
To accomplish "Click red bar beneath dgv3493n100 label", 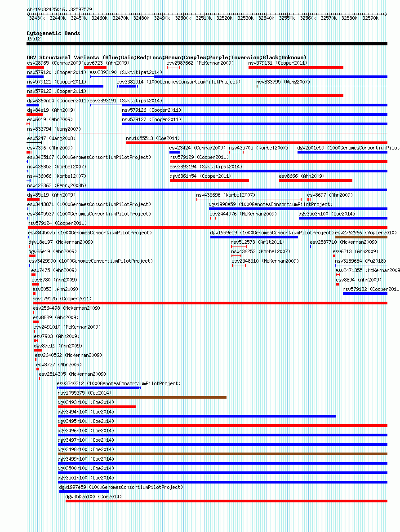I will tap(97, 407).
